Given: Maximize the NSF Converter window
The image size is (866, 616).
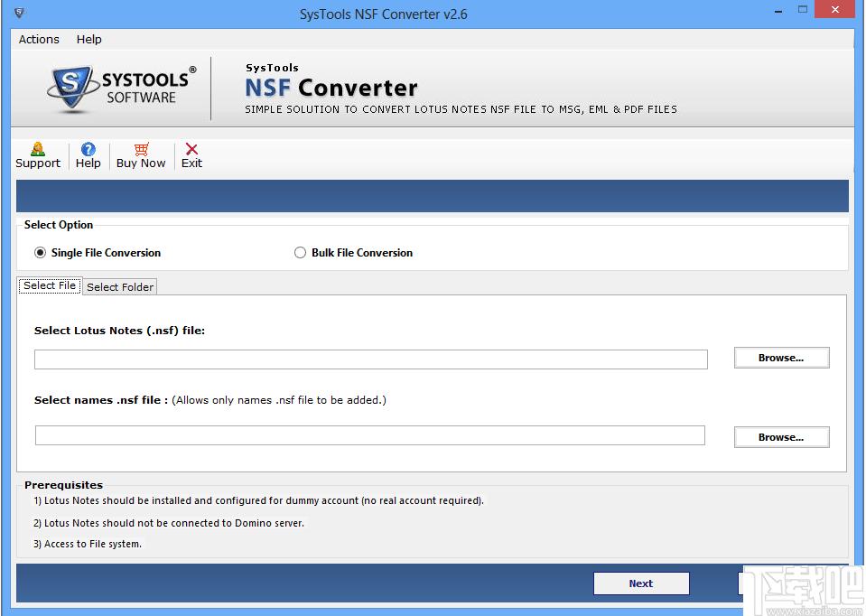Looking at the screenshot, I should click(803, 9).
